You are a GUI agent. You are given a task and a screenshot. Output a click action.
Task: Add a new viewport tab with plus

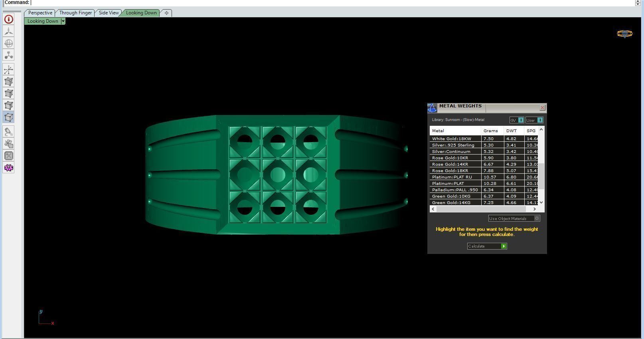coord(166,13)
